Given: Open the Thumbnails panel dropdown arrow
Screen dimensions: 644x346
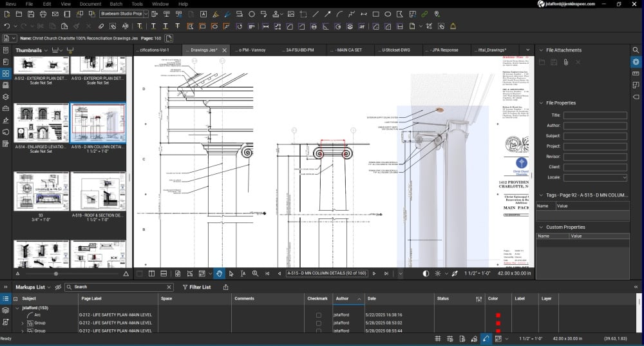Looking at the screenshot, I should [x=46, y=50].
